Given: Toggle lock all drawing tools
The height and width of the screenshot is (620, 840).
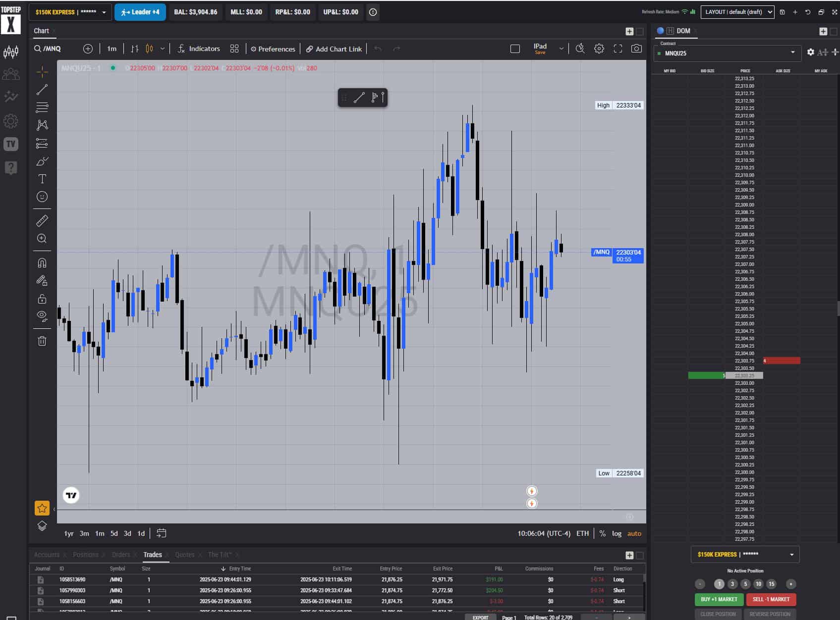Looking at the screenshot, I should [x=42, y=299].
